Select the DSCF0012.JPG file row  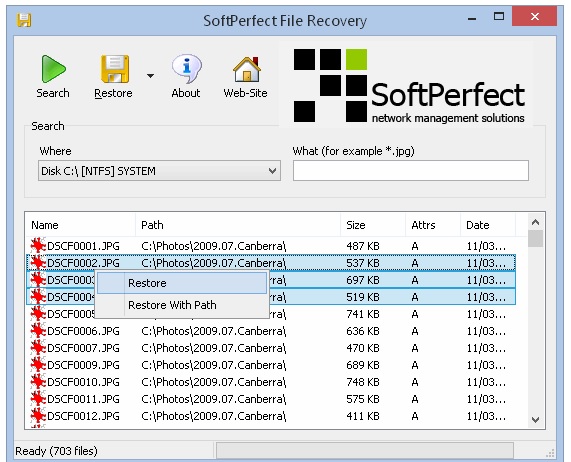271,416
